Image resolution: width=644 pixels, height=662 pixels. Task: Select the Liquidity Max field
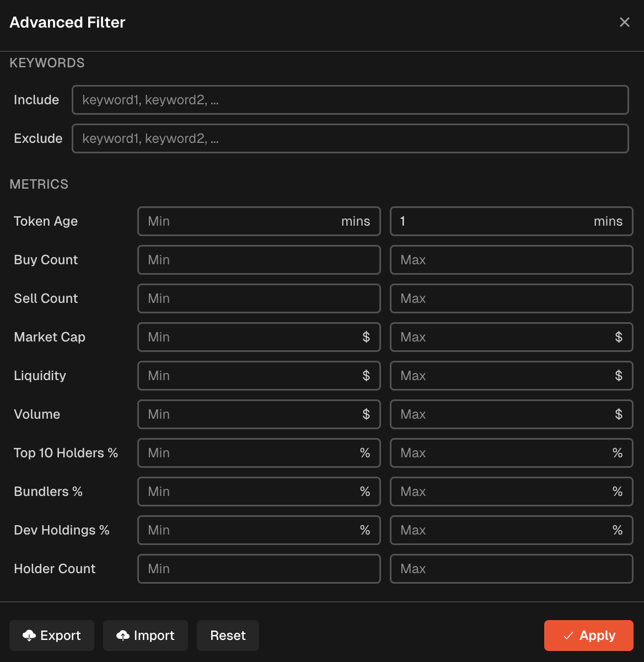pyautogui.click(x=512, y=376)
